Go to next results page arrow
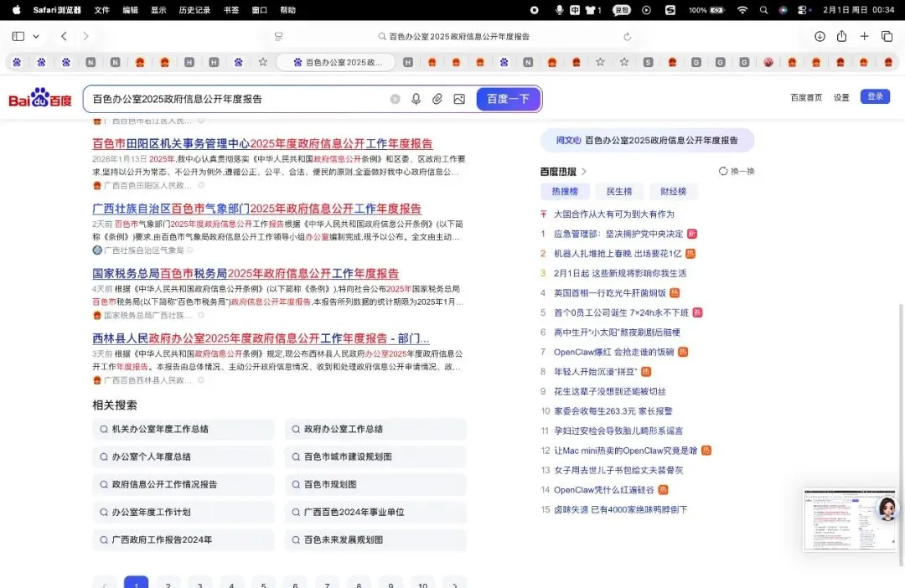 pos(455,583)
